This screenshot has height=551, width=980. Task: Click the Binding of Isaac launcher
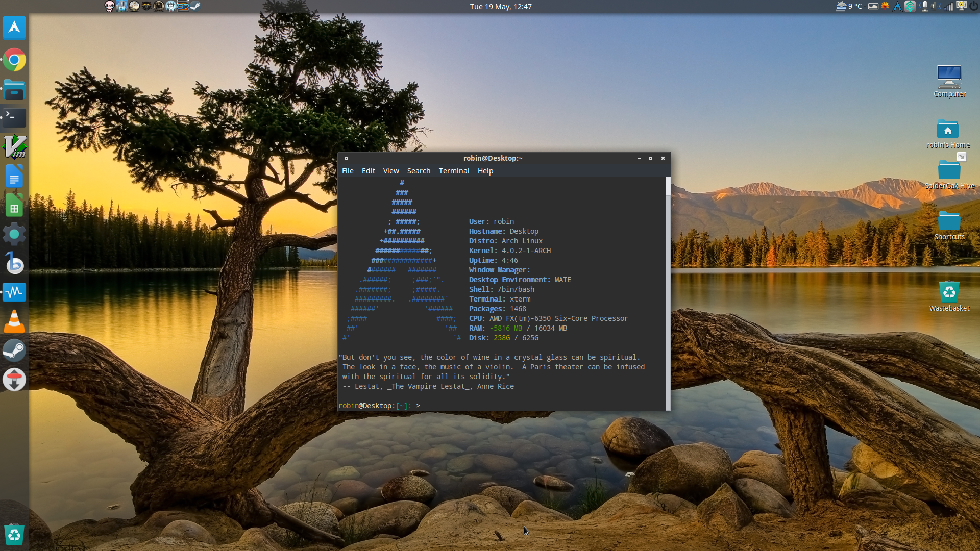click(x=109, y=6)
